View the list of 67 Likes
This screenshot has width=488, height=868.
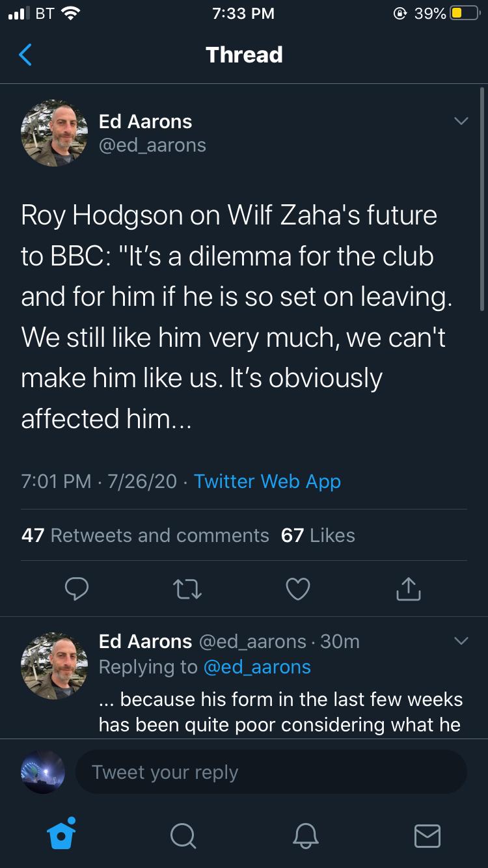pyautogui.click(x=318, y=536)
